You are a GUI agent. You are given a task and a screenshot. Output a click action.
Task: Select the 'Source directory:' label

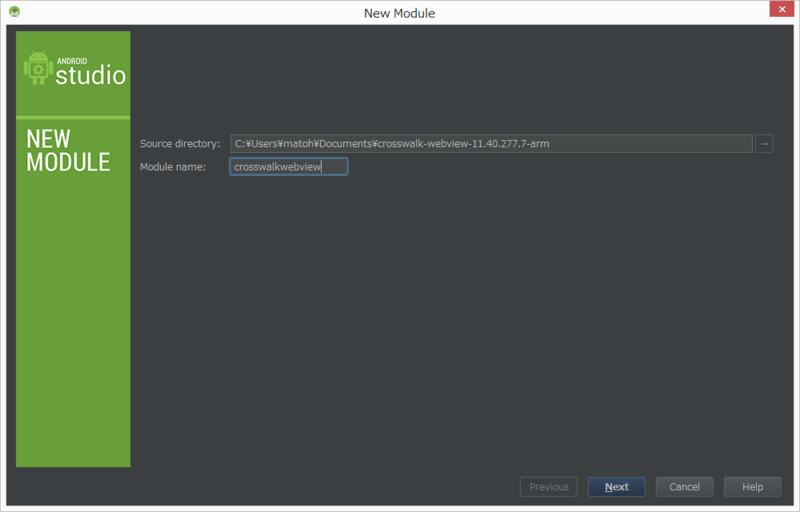tap(180, 143)
